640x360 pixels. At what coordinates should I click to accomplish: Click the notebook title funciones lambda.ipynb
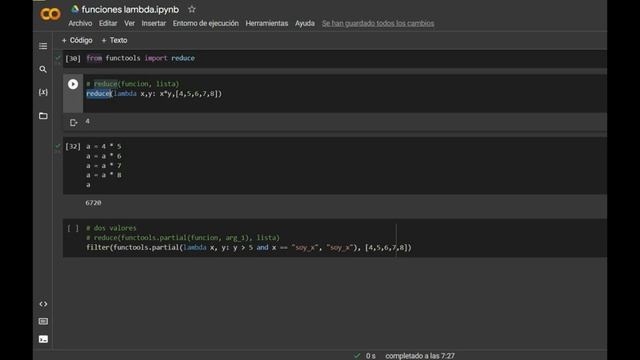point(130,9)
